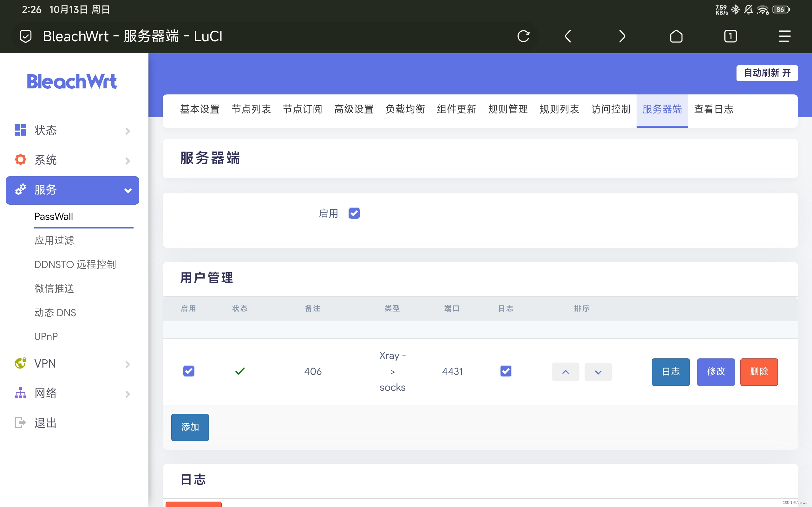Expand the 系统 sidebar menu

(x=72, y=160)
